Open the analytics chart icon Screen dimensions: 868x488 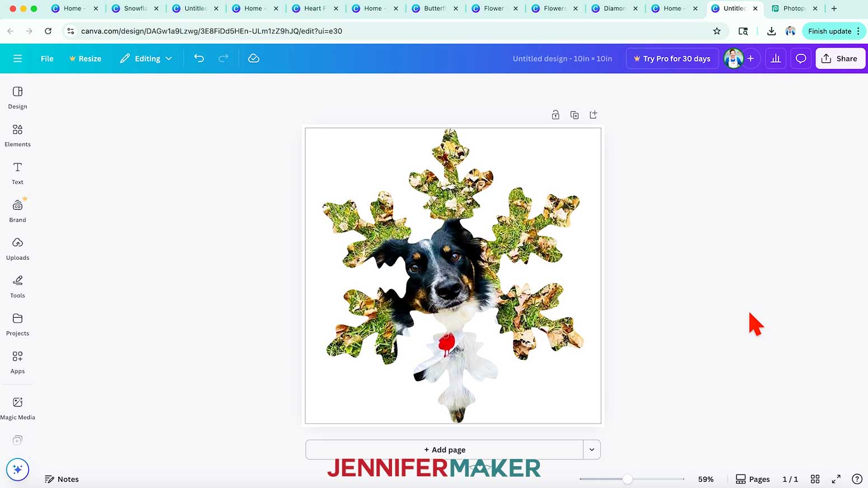776,58
